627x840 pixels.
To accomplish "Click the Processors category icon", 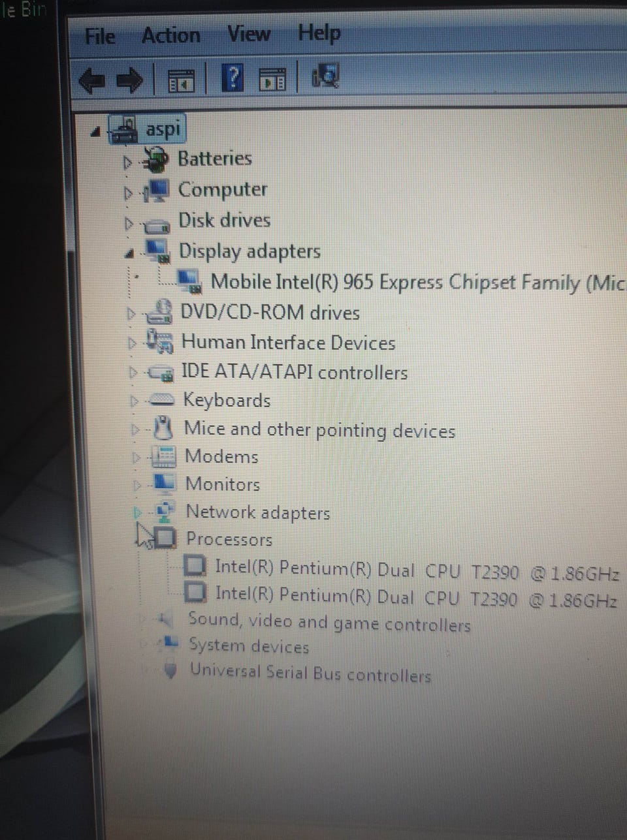I will click(165, 538).
